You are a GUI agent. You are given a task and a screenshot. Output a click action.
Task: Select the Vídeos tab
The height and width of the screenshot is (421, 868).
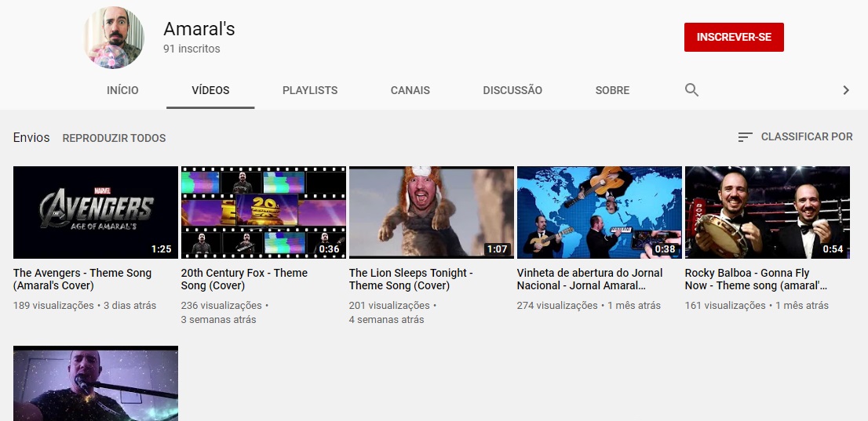(210, 90)
